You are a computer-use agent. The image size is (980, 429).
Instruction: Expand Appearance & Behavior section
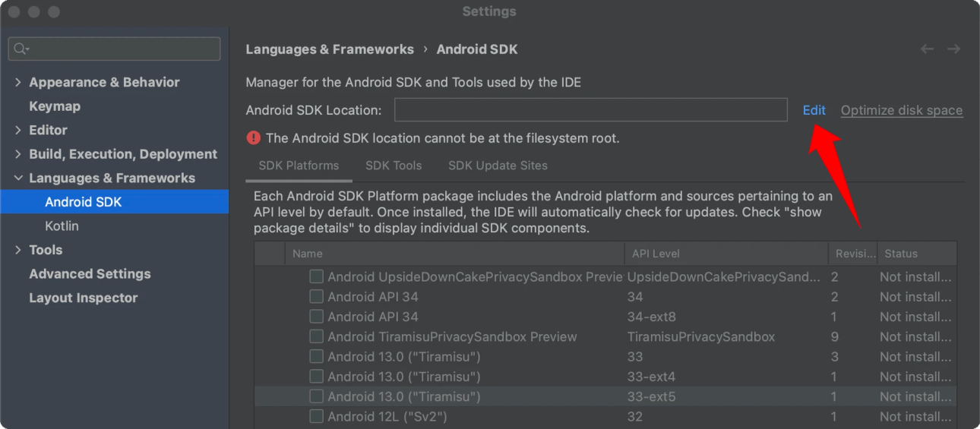tap(18, 82)
